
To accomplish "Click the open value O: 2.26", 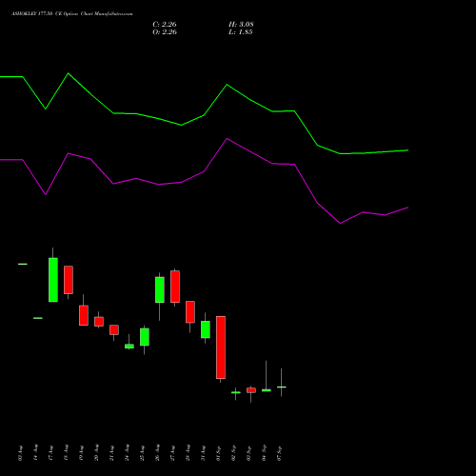I will (165, 32).
